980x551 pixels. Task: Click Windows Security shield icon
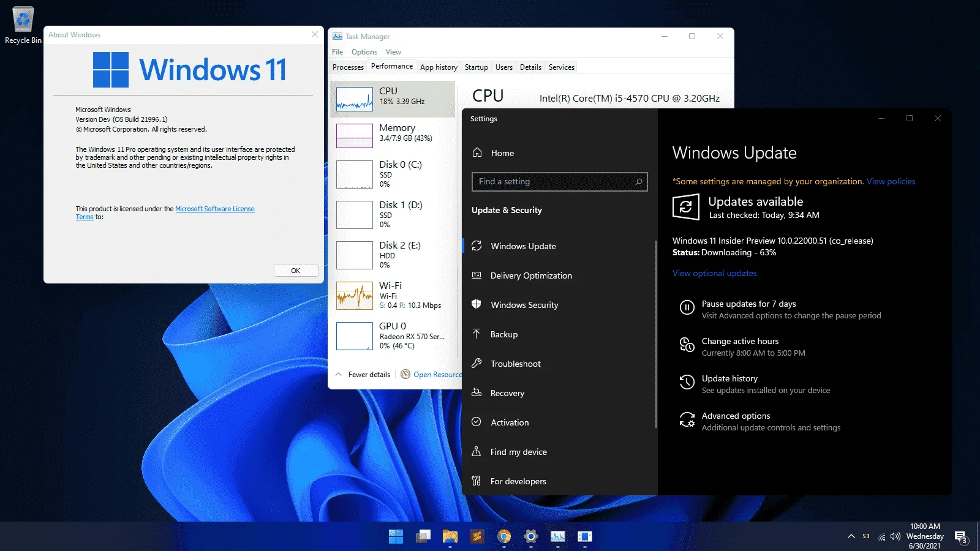(x=477, y=304)
